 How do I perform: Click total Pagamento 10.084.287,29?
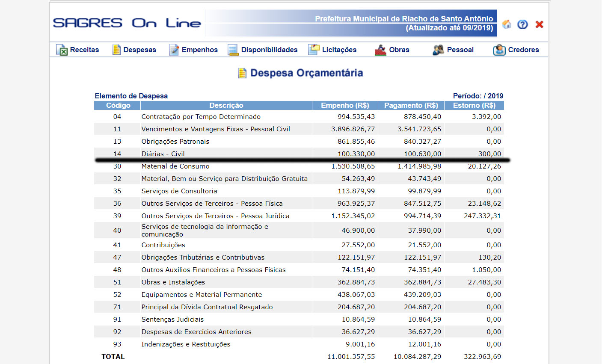[x=417, y=357]
